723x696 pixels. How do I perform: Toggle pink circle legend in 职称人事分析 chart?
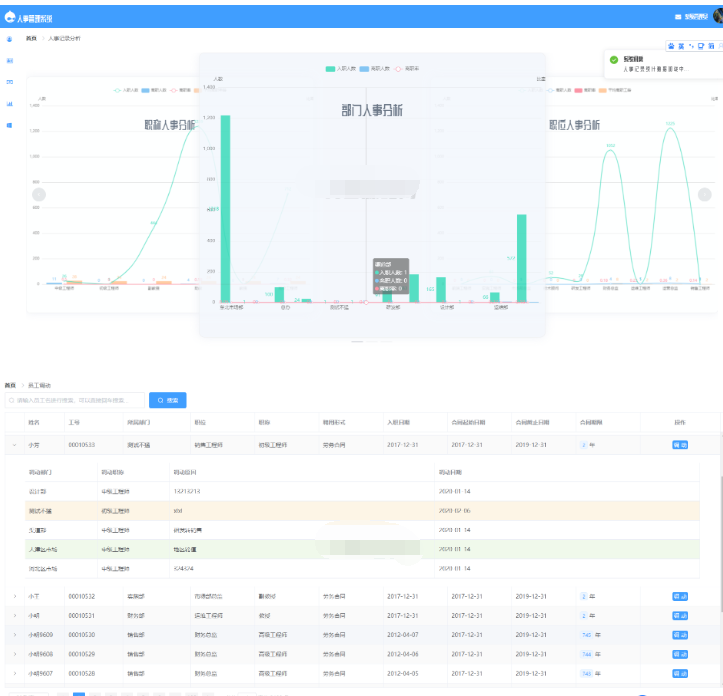coord(180,90)
